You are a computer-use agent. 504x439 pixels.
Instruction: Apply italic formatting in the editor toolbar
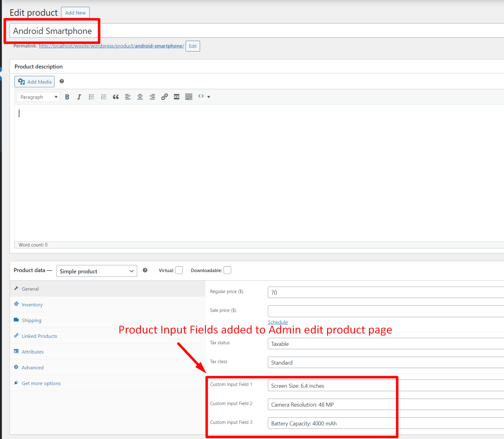(79, 97)
